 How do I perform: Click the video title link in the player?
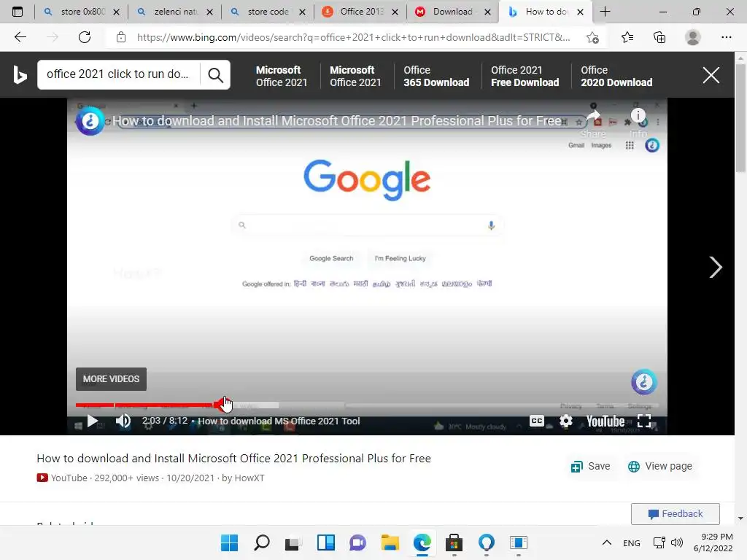[336, 121]
